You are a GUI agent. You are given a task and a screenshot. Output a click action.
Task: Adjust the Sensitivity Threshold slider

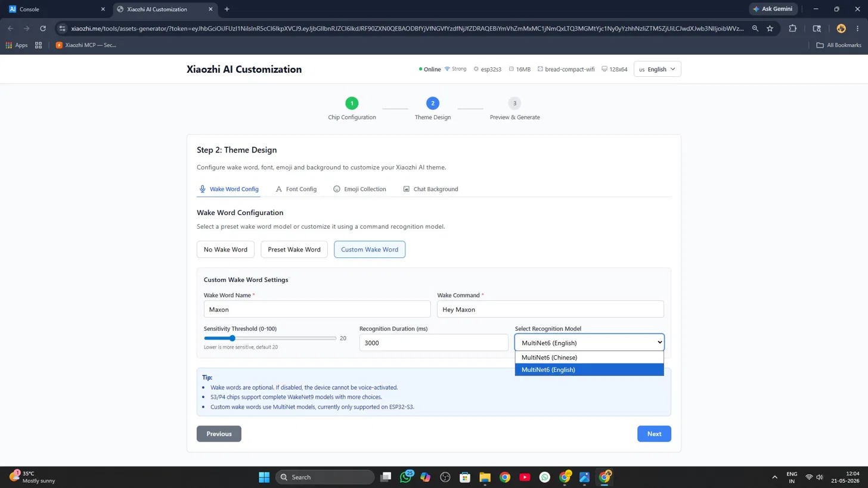click(270, 338)
